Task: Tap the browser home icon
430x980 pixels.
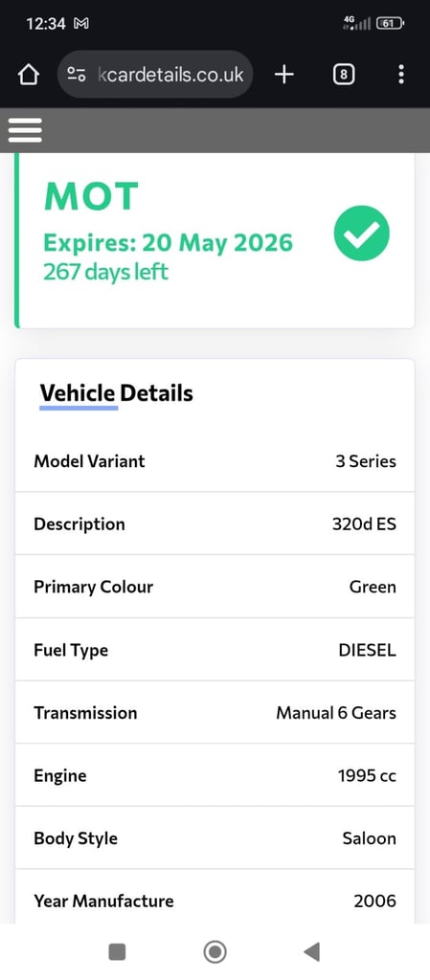Action: click(x=28, y=75)
